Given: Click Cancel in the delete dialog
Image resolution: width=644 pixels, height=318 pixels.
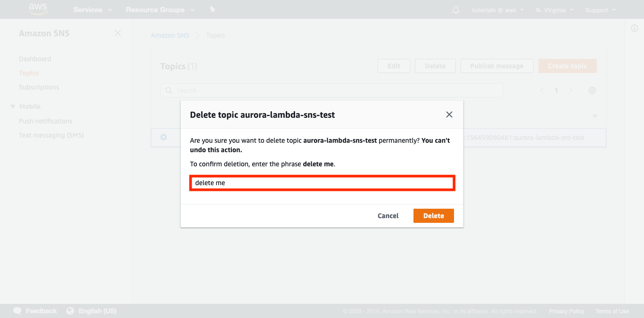Looking at the screenshot, I should (388, 216).
